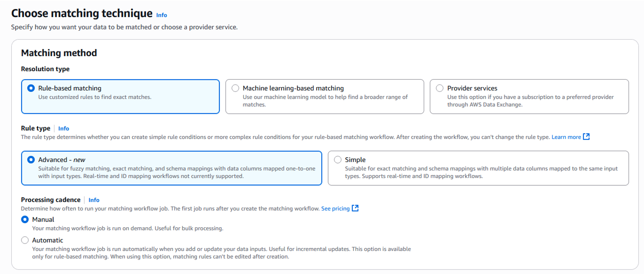Click the Simple rule type card description
This screenshot has width=644, height=276.
coord(481,172)
